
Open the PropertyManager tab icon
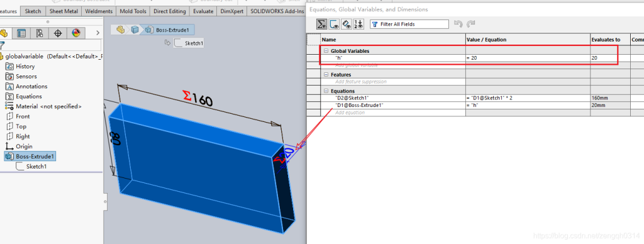click(21, 33)
